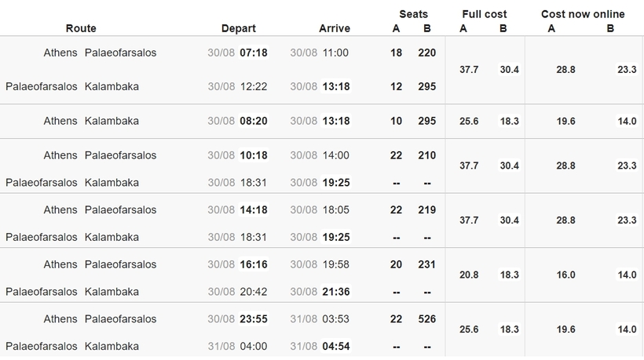This screenshot has height=360, width=644.
Task: Select the direct Athens Kalambaka 08:20 departure
Action: (254, 121)
